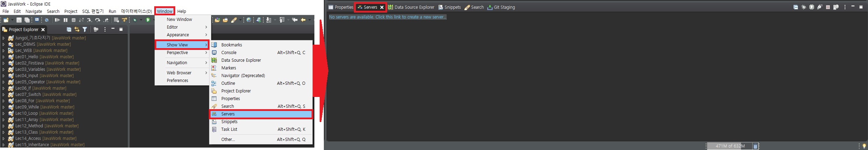Image resolution: width=868 pixels, height=150 pixels.
Task: Click the New wizard icon in main toolbar
Action: (6, 20)
